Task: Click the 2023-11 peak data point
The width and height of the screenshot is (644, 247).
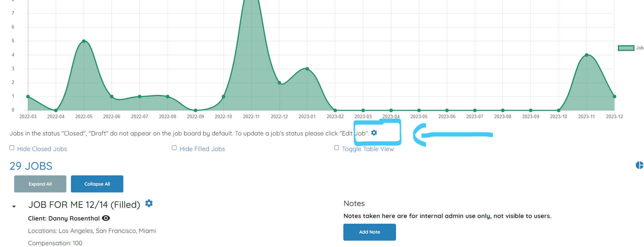Action: pyautogui.click(x=586, y=55)
